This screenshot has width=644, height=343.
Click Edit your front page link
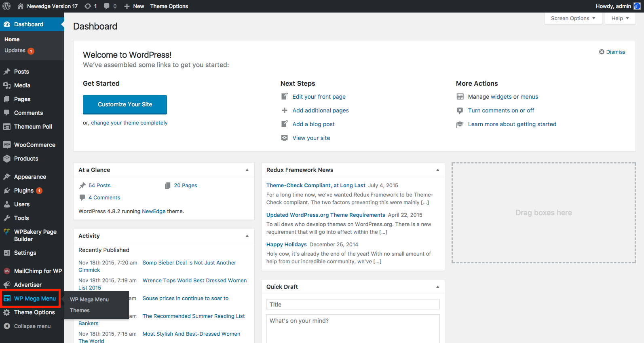point(319,97)
